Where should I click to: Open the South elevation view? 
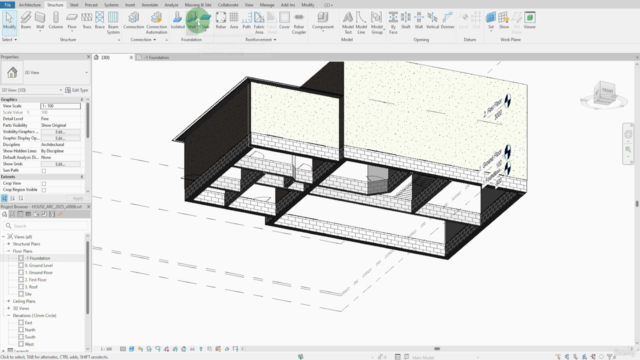coord(30,337)
